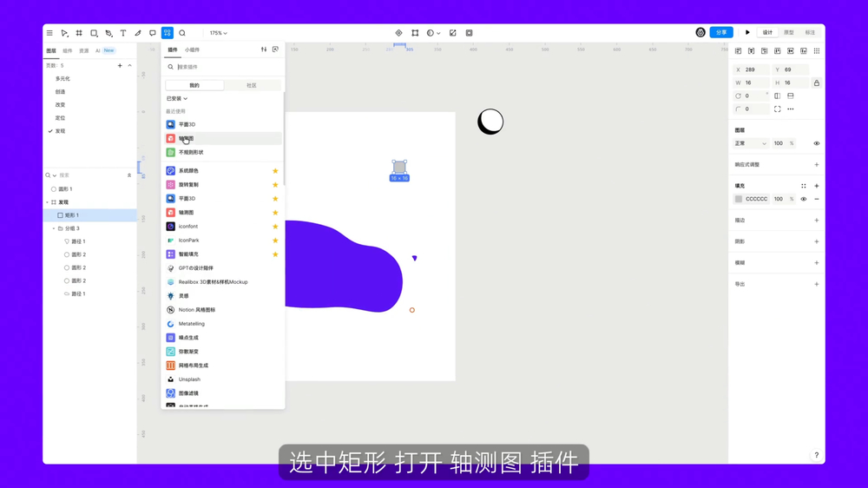Screen dimensions: 868x488
Task: Collapse the pages list chevron
Action: click(129, 65)
